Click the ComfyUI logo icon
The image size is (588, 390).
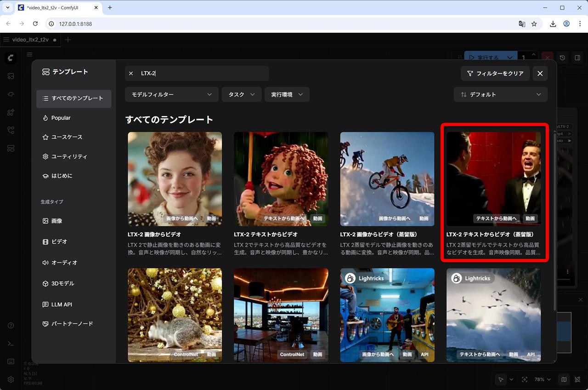(x=11, y=58)
